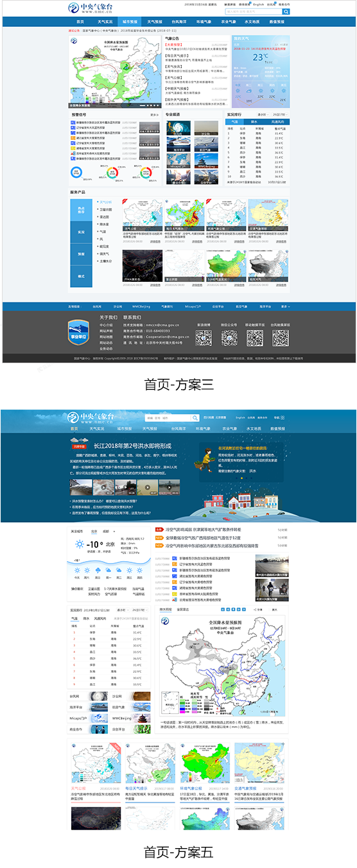Image resolution: width=357 pixels, height=868 pixels.
Task: Select 能见度 in the 服务产品 list
Action: tap(104, 247)
